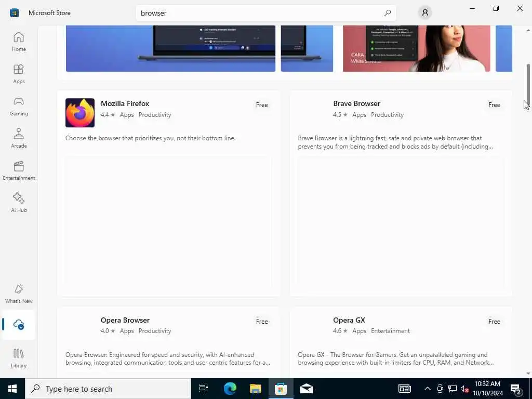The image size is (532, 399).
Task: Show hidden system tray icons
Action: coord(428,389)
